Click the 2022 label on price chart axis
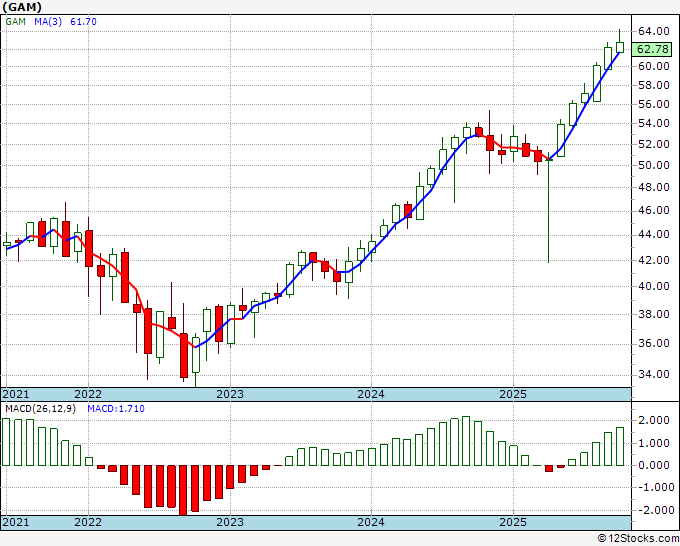 click(88, 394)
